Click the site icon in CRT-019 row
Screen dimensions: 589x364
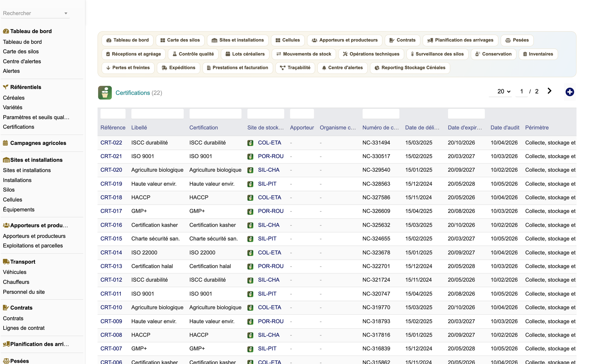250,184
